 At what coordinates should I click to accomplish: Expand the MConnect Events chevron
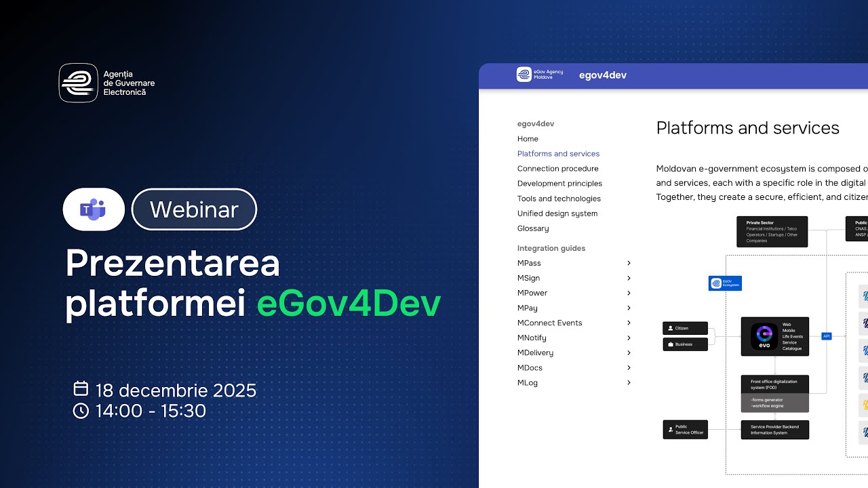click(629, 323)
